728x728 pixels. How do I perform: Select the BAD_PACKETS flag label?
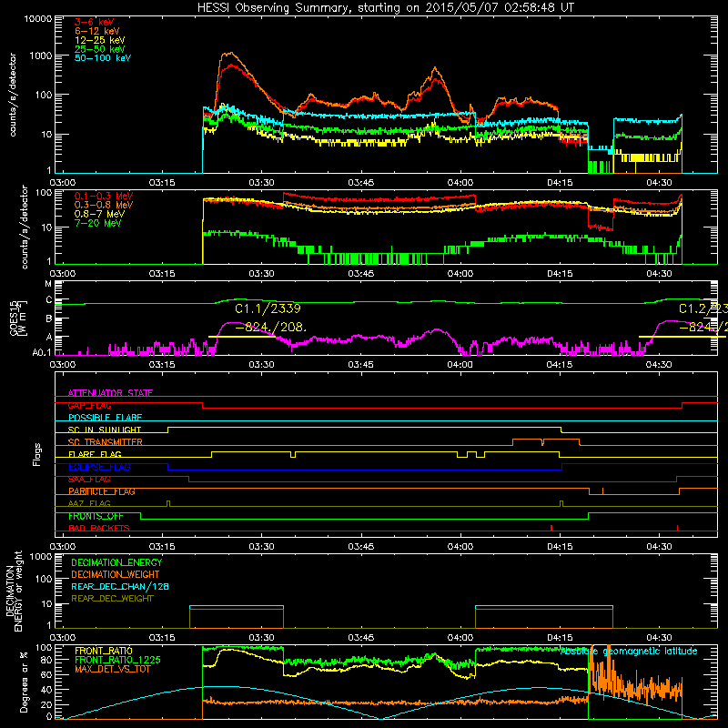pos(99,529)
